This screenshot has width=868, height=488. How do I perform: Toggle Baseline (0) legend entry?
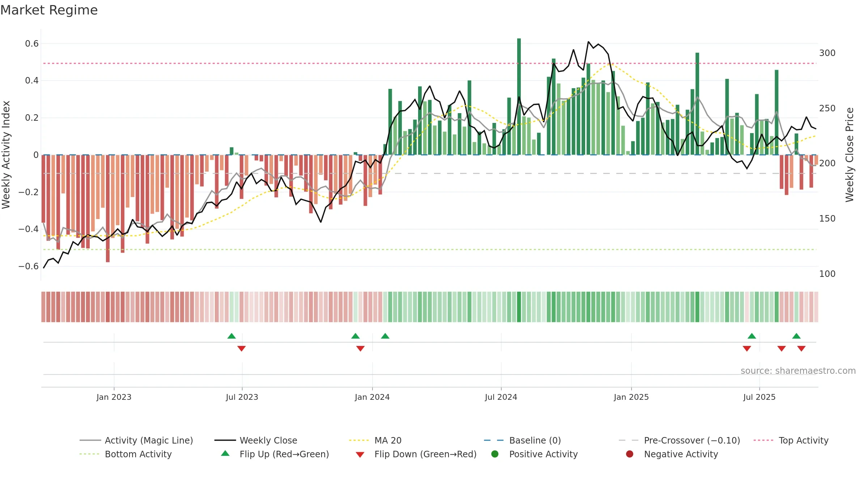coord(522,440)
